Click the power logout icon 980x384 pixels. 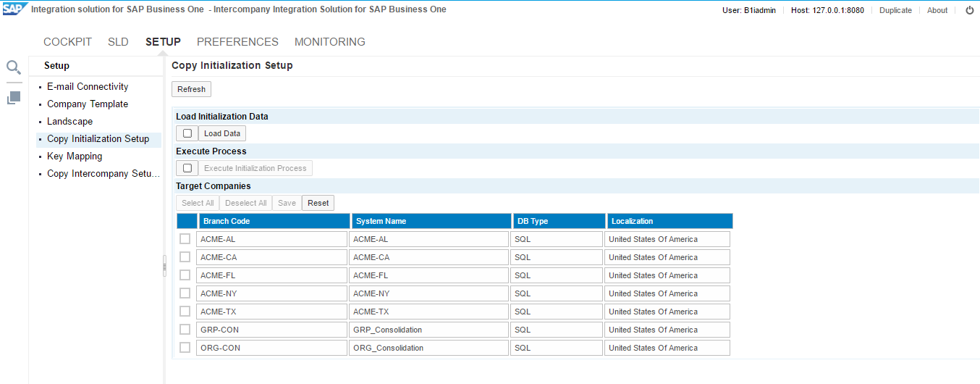click(x=970, y=10)
